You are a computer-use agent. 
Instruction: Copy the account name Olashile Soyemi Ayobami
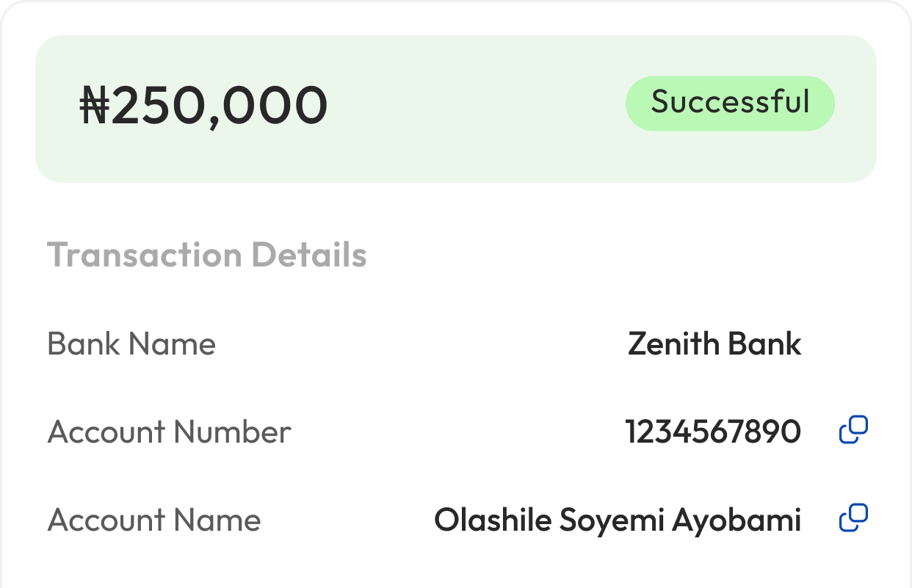(x=853, y=518)
